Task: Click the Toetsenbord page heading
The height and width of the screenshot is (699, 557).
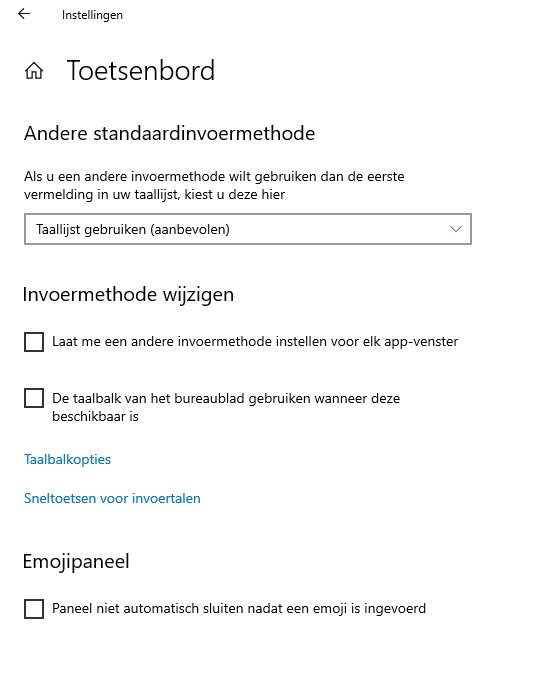Action: 141,70
